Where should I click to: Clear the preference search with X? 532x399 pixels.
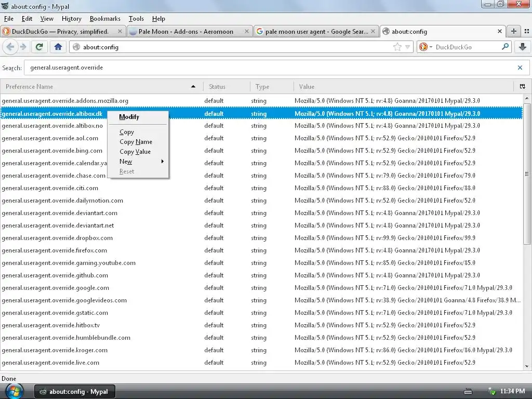point(520,68)
